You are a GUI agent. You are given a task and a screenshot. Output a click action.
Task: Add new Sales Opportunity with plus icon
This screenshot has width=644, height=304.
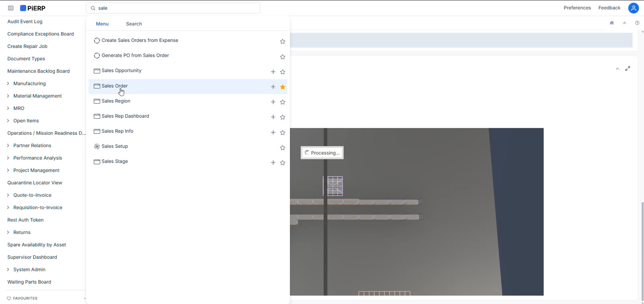tap(273, 72)
